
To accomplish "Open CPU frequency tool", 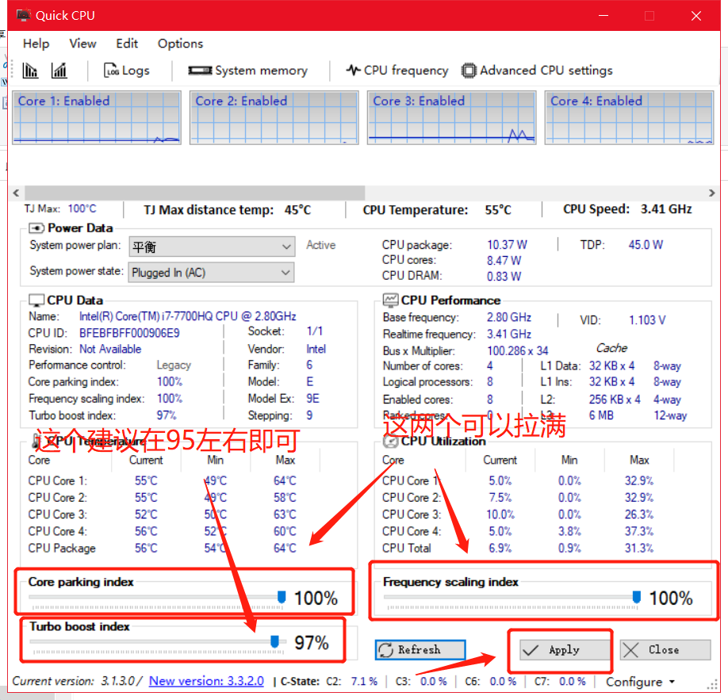I will (397, 71).
